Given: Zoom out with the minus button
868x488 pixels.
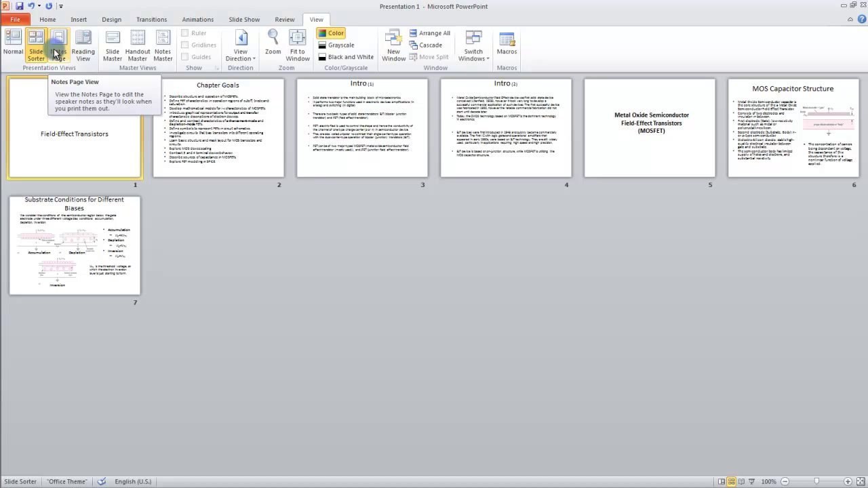Looking at the screenshot, I should tap(785, 481).
